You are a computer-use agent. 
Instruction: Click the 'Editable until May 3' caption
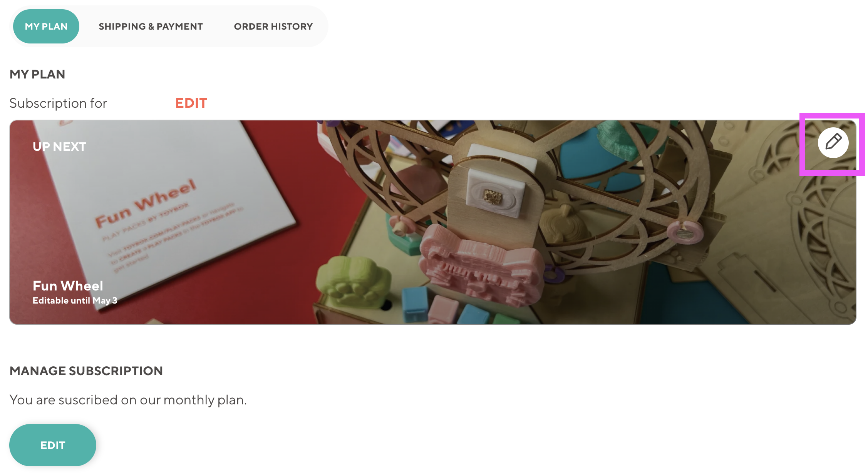point(75,300)
